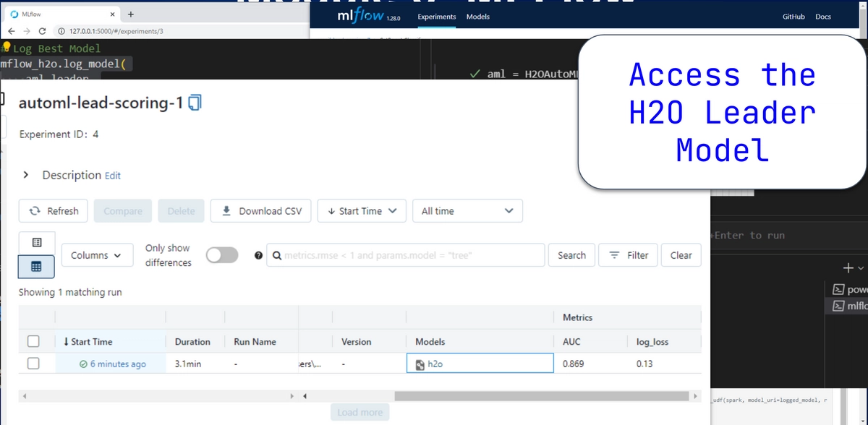Image resolution: width=868 pixels, height=425 pixels.
Task: Close the MLflow browser tab
Action: tap(112, 14)
